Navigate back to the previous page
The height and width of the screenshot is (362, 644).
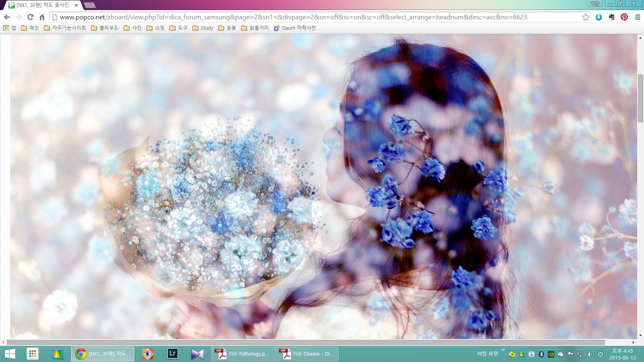[x=7, y=17]
